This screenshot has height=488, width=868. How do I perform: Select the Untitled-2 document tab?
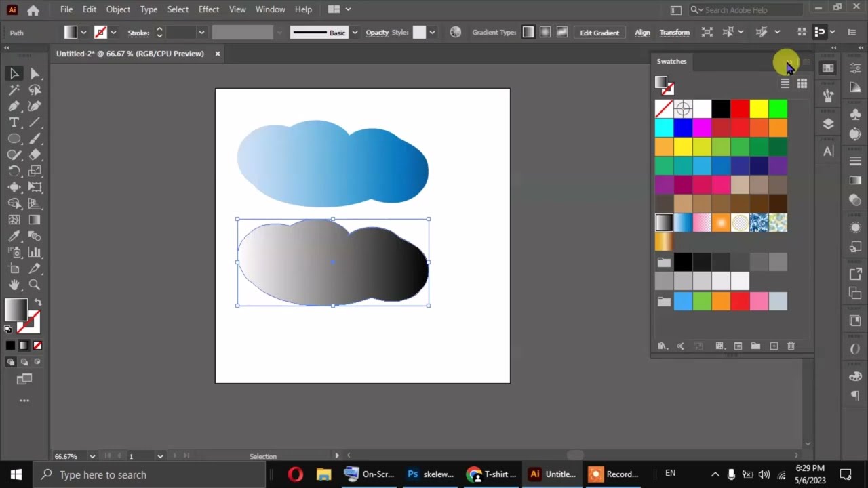(x=130, y=54)
